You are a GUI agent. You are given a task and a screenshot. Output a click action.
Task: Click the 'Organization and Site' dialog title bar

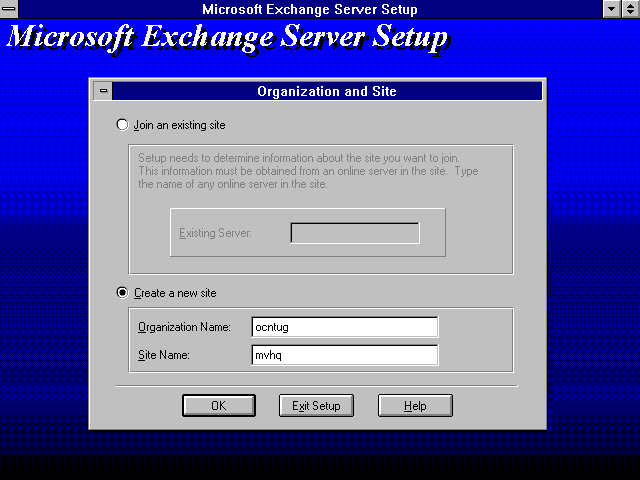pyautogui.click(x=327, y=91)
